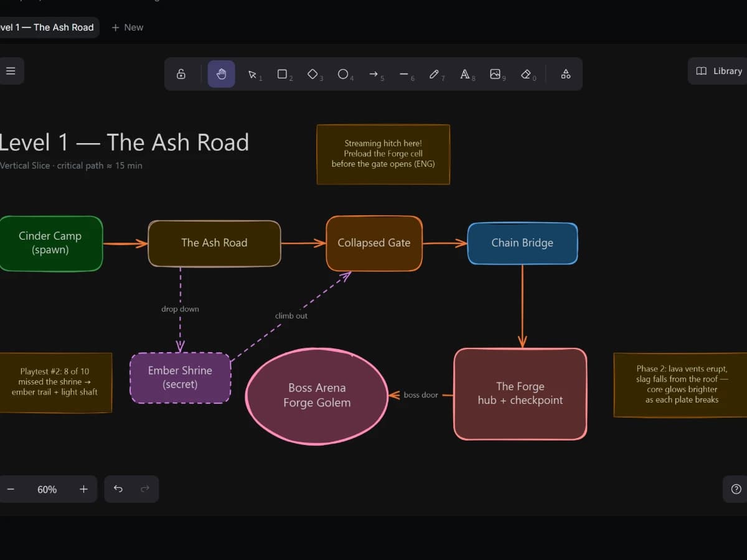Select the Draw pencil tool
Viewport: 747px width, 560px height.
[435, 74]
